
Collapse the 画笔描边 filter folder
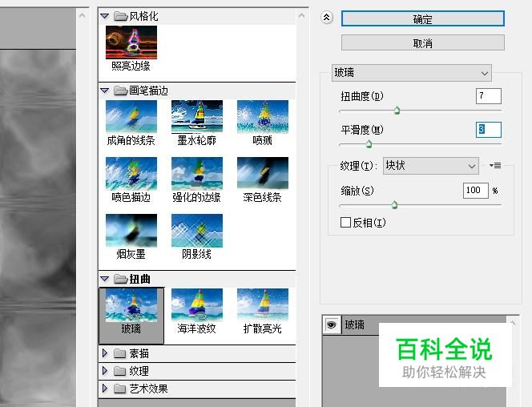tap(104, 91)
